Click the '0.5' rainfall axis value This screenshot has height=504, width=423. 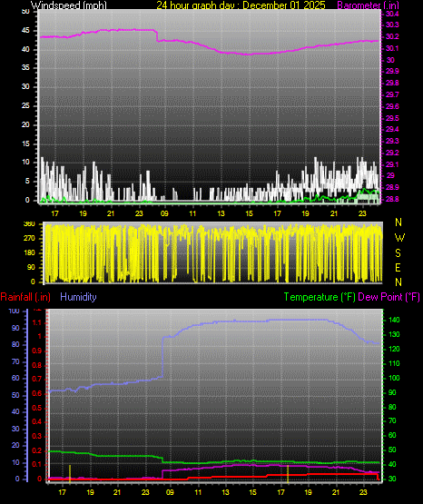click(x=37, y=408)
